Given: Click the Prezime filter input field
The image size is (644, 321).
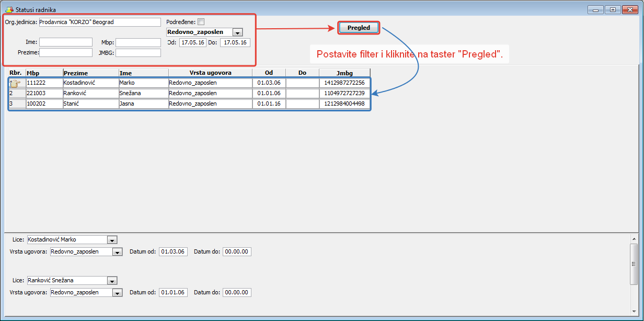Looking at the screenshot, I should pyautogui.click(x=66, y=52).
